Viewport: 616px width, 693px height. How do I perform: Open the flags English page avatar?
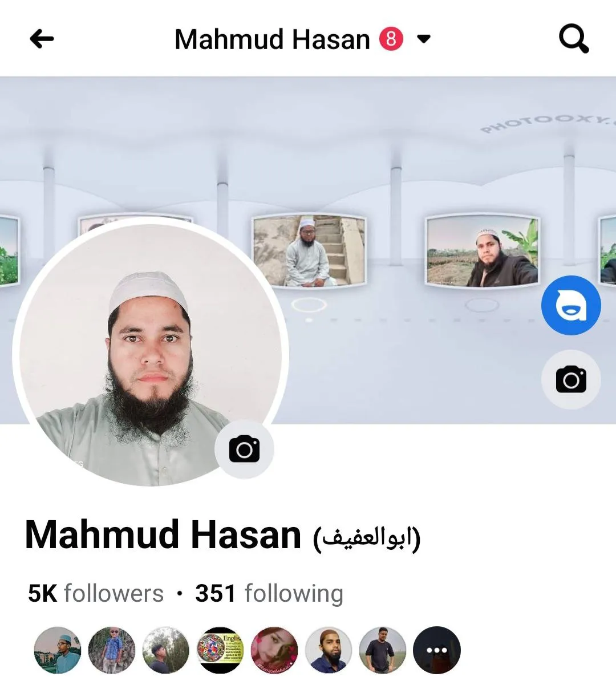(220, 650)
